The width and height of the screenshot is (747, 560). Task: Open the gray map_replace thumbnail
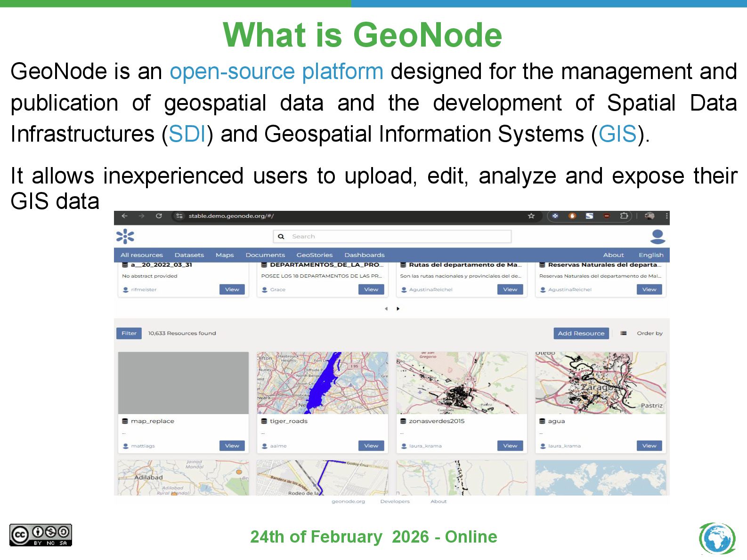pos(183,383)
